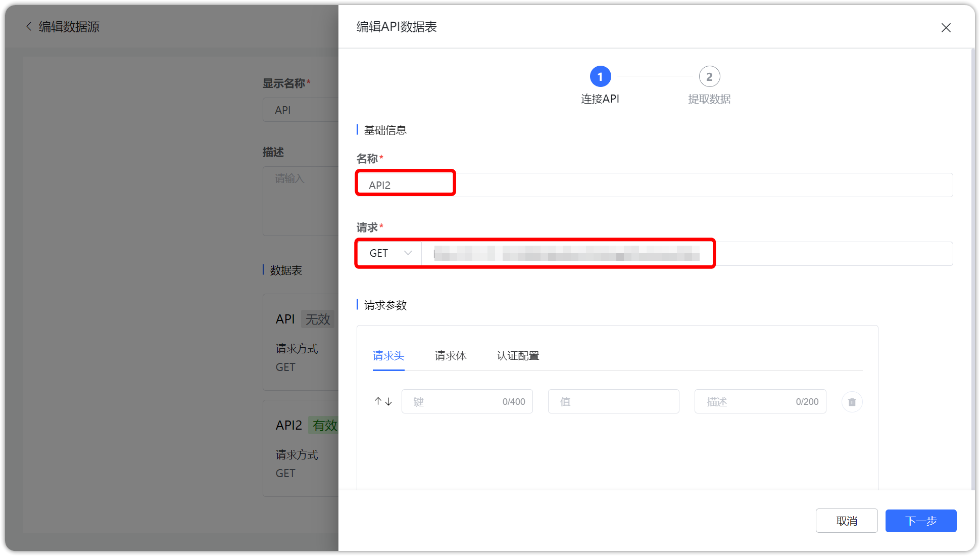Switch to the 认证配置 tab

click(x=518, y=356)
